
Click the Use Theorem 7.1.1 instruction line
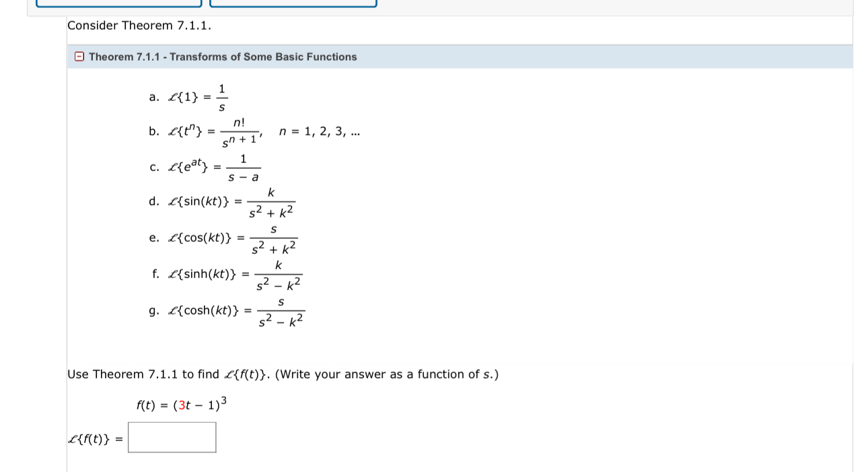pos(283,374)
